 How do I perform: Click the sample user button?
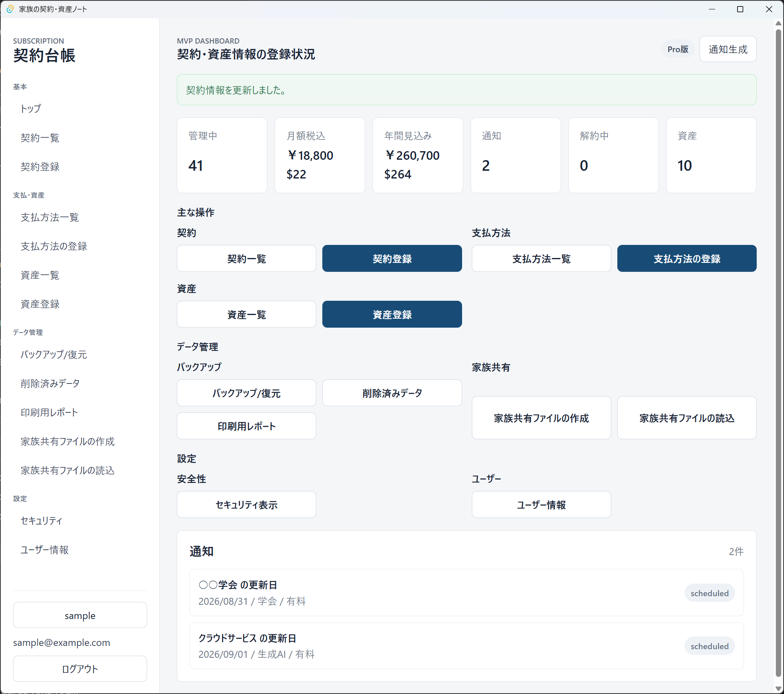pyautogui.click(x=80, y=615)
